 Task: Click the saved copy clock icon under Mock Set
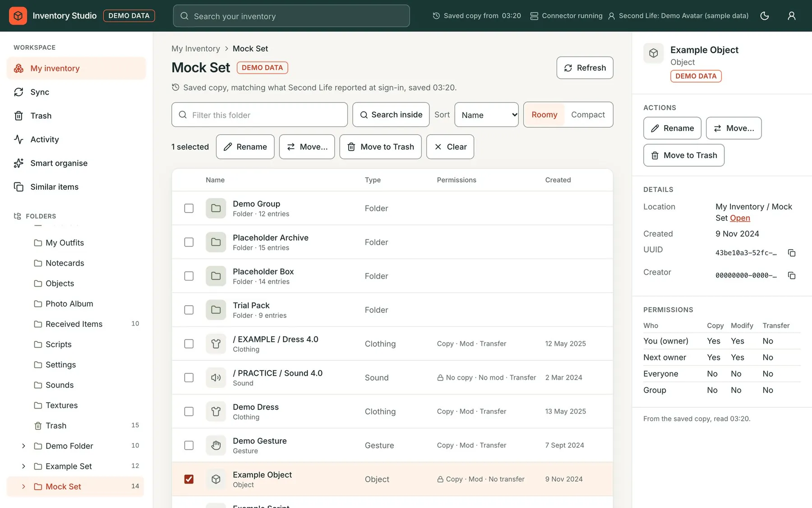[x=175, y=87]
